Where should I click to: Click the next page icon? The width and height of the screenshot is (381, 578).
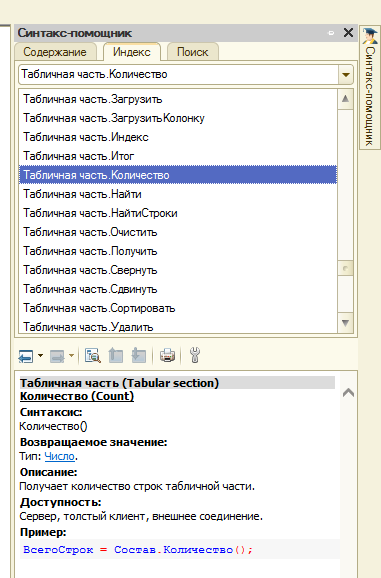pyautogui.click(x=139, y=356)
